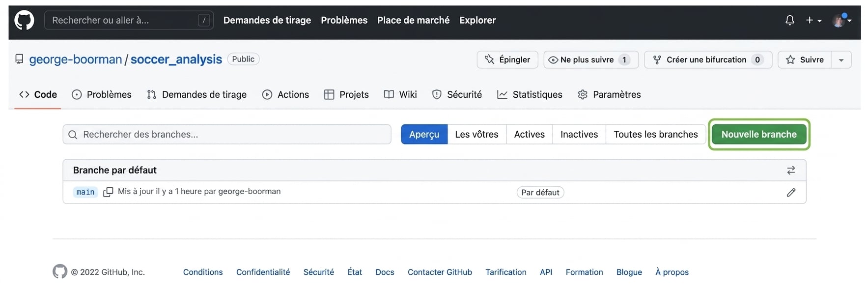Click the watchers count 1 badge

click(x=624, y=60)
